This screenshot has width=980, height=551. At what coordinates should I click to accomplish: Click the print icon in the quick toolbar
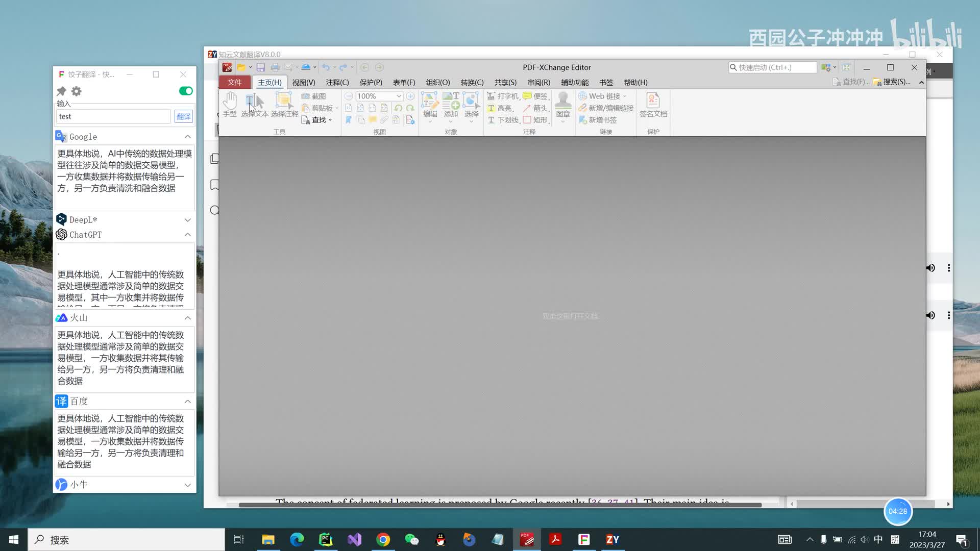[275, 67]
